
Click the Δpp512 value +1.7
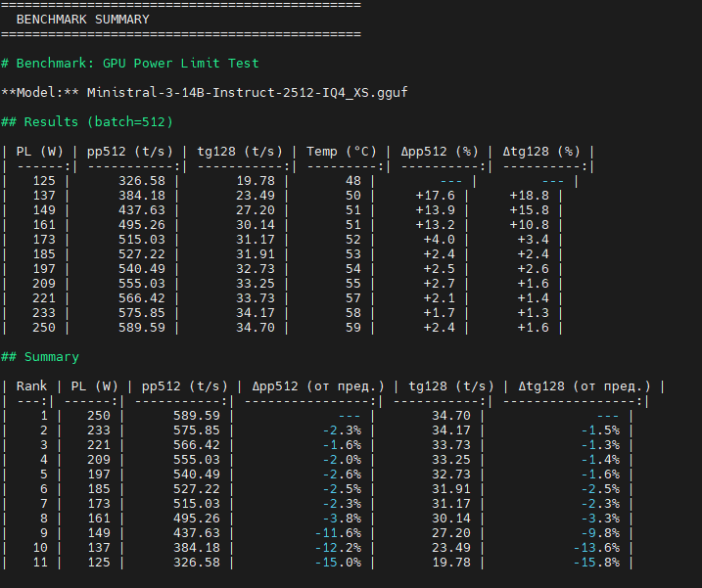point(440,313)
